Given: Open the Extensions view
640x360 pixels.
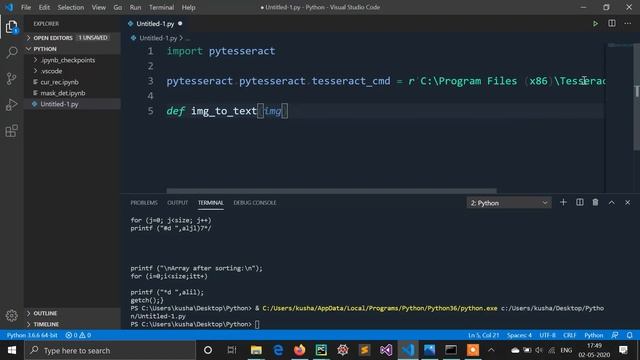Looking at the screenshot, I should pyautogui.click(x=11, y=131).
